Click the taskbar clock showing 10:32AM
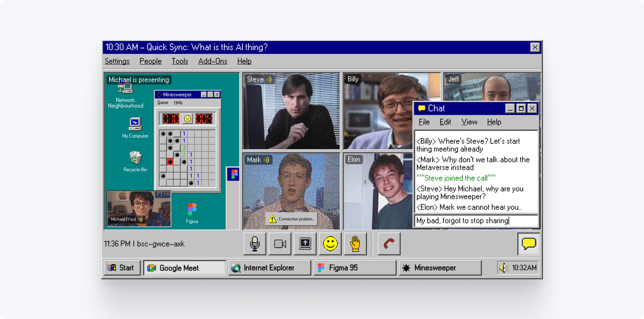 pos(524,268)
